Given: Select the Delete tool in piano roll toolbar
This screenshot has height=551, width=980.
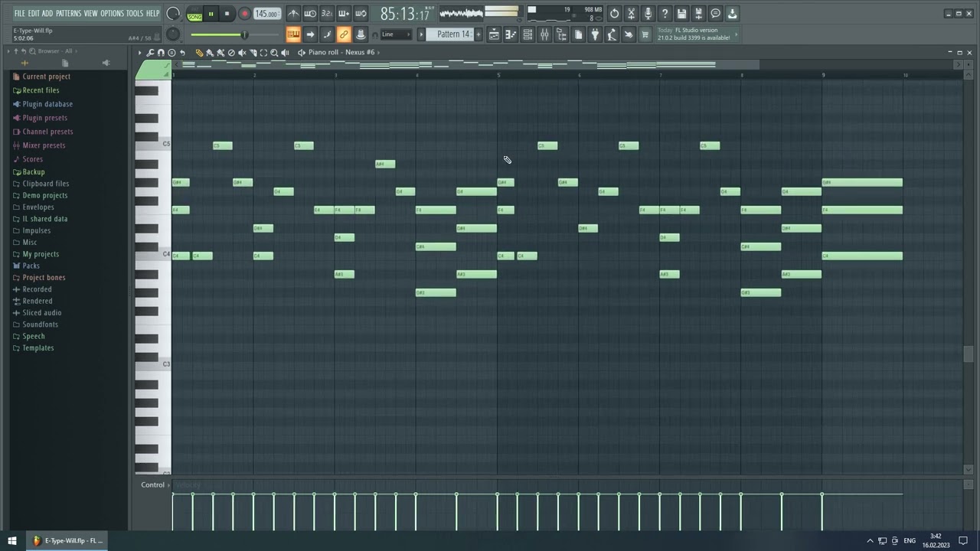Looking at the screenshot, I should point(231,52).
